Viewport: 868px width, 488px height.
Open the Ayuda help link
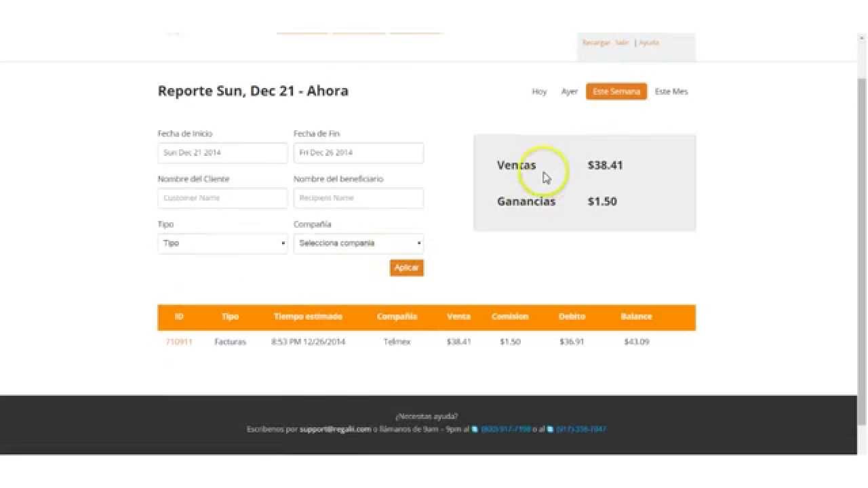649,42
